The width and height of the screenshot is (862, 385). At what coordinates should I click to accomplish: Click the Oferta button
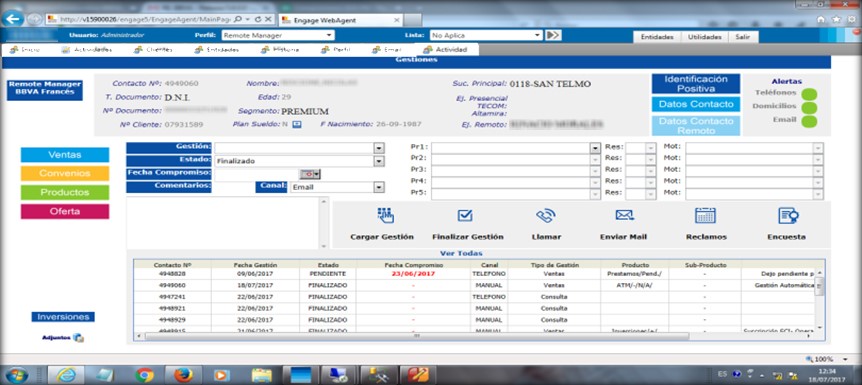point(65,211)
